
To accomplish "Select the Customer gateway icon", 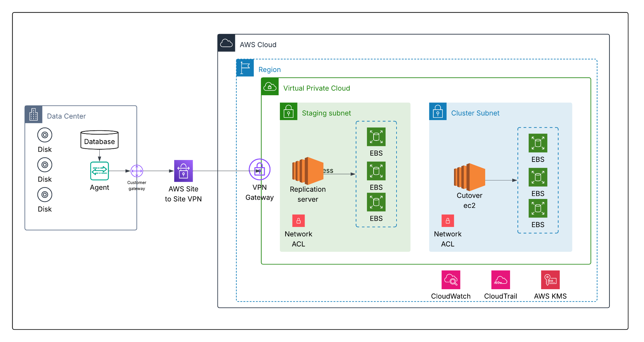I will tap(137, 171).
